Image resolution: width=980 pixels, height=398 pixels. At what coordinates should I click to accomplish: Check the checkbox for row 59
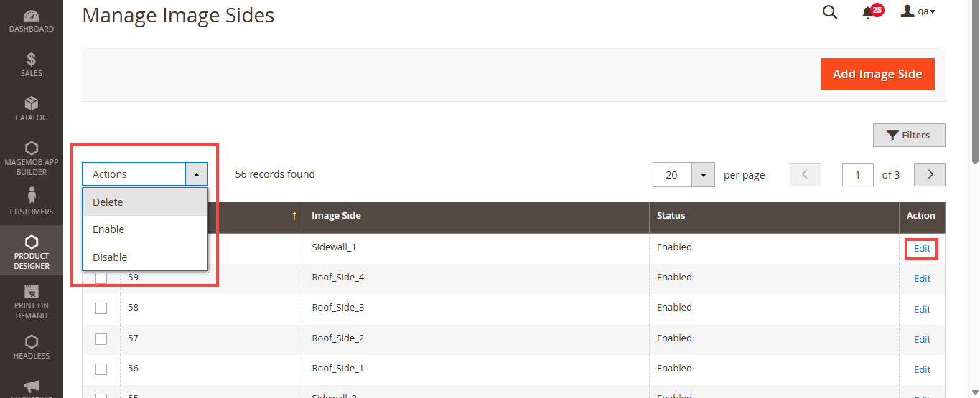[x=101, y=278]
